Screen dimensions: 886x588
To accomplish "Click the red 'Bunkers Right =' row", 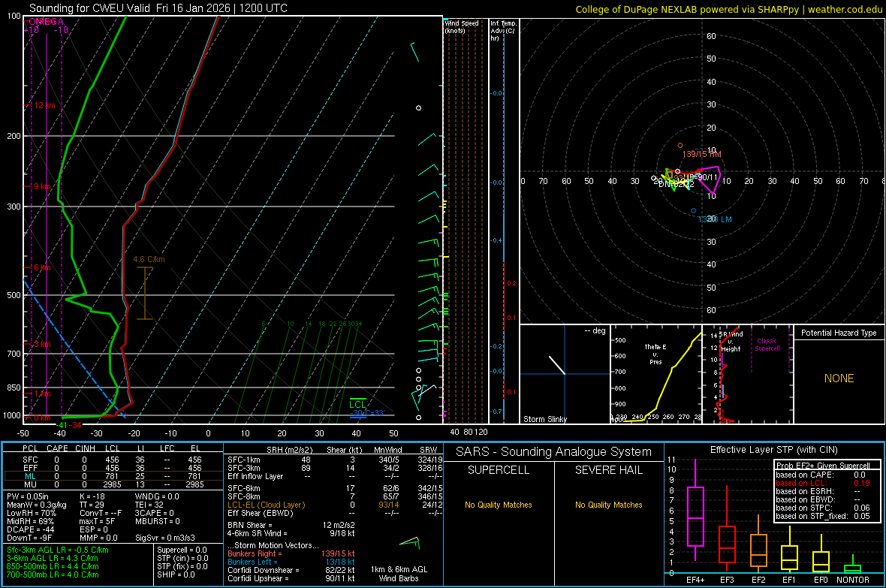I will [291, 553].
